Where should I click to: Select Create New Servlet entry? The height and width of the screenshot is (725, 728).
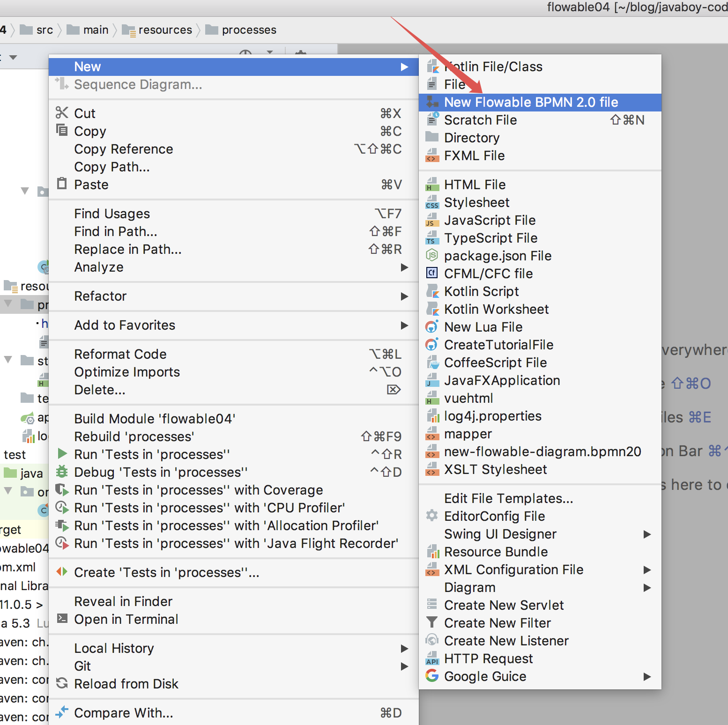540,605
